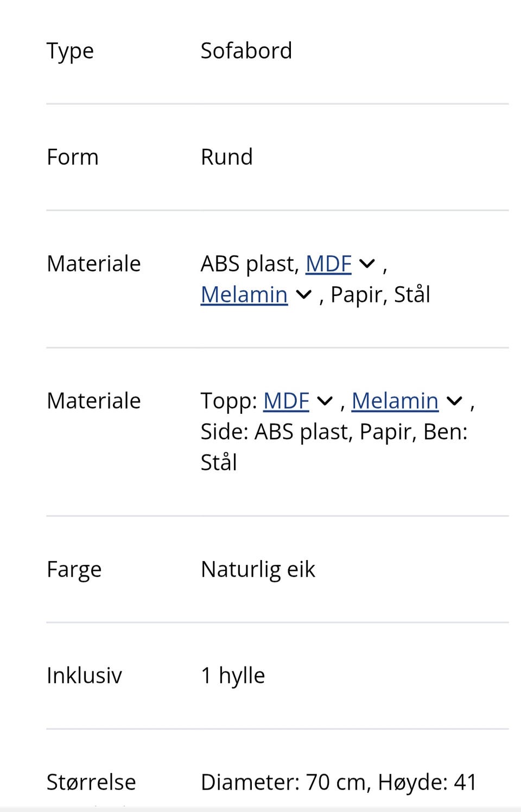Screen dimensions: 521x812
Task: Click the Sofabord type value
Action: click(246, 51)
